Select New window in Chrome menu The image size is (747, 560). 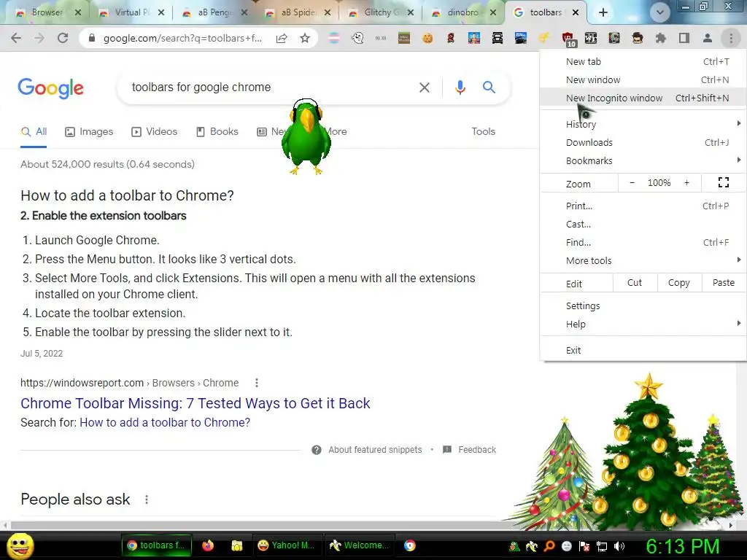[x=643, y=79]
